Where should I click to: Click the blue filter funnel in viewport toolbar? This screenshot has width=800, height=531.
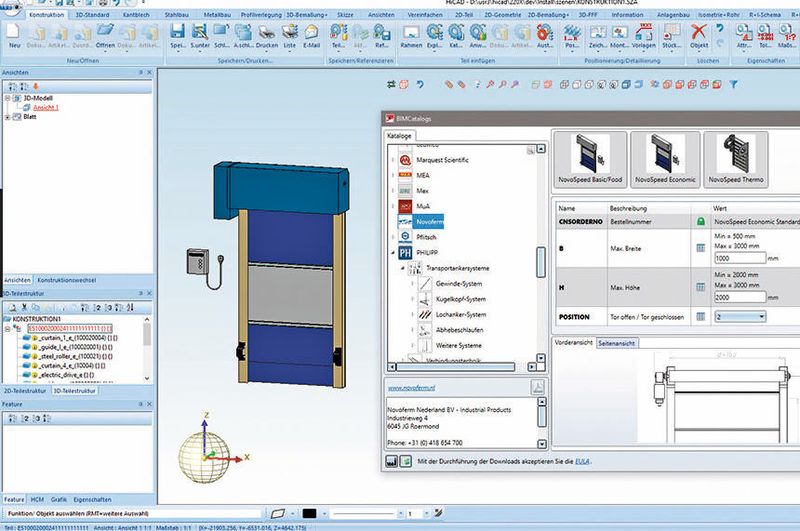click(733, 85)
